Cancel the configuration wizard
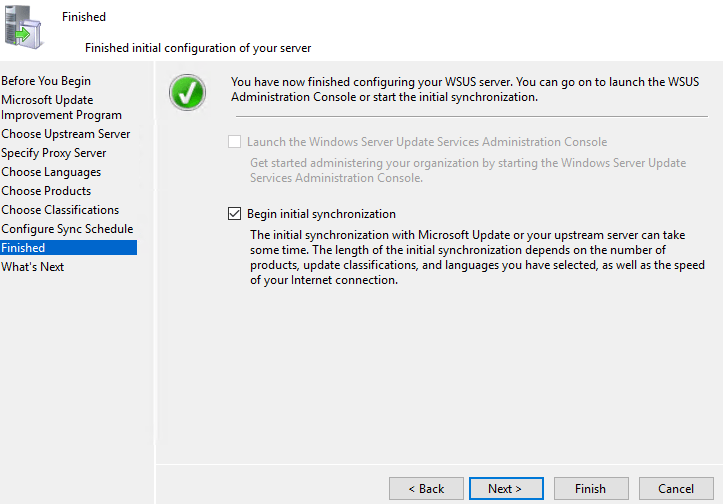 coord(676,489)
